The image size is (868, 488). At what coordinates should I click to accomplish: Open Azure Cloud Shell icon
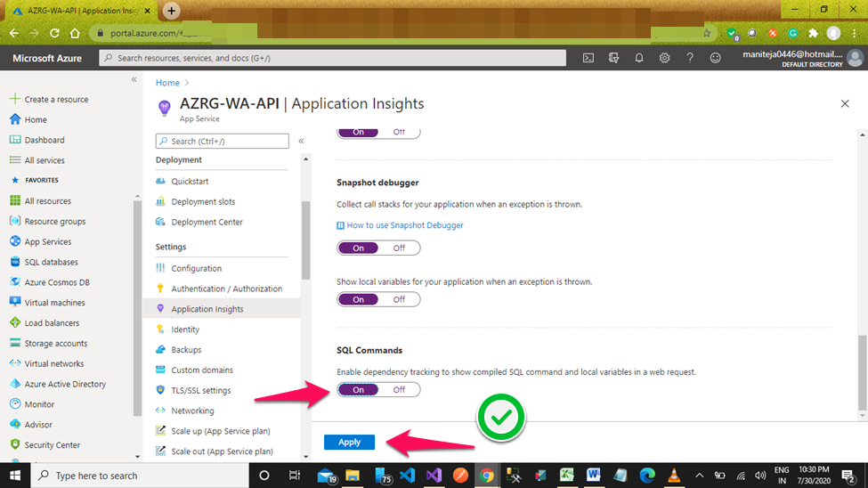[588, 58]
